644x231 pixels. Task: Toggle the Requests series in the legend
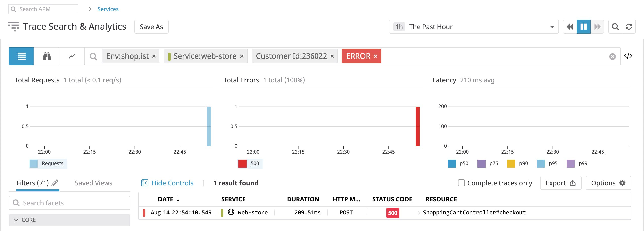click(48, 163)
